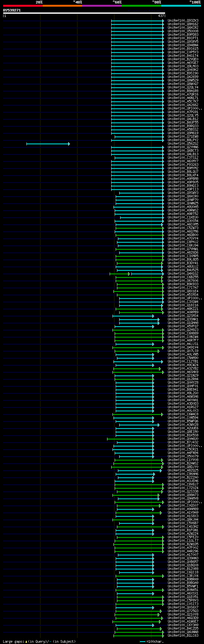This screenshot has height=644, width=204.
Task: Select the UniRef100_B7J432 label
Action: pos(183,442)
